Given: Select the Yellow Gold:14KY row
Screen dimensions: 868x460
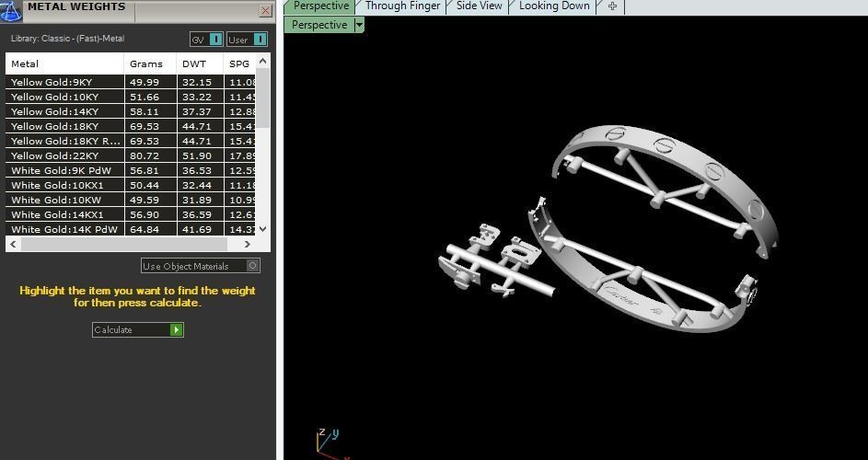Looking at the screenshot, I should pyautogui.click(x=131, y=111).
